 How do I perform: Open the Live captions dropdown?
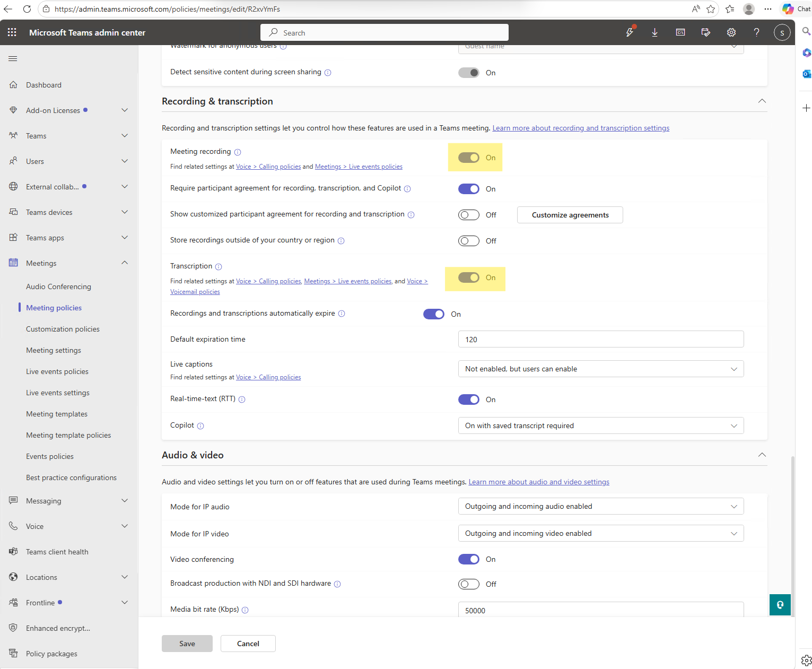point(600,369)
